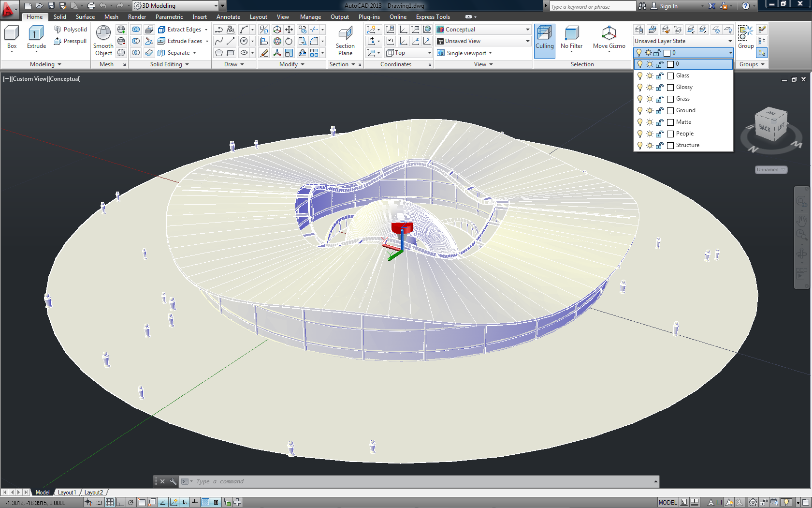
Task: Click the Open file icon in quick access
Action: click(x=39, y=6)
